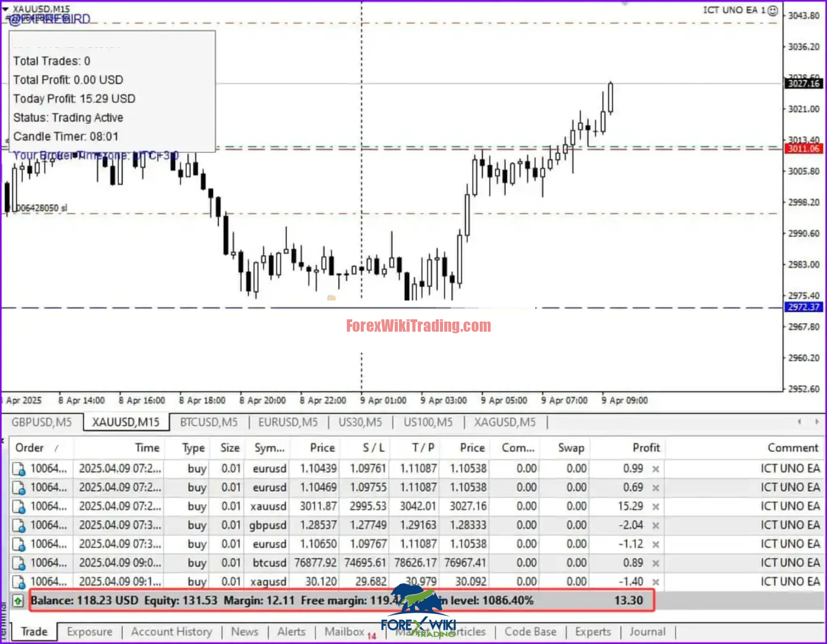Switch to the Code Base tab
This screenshot has width=827, height=644.
point(530,632)
